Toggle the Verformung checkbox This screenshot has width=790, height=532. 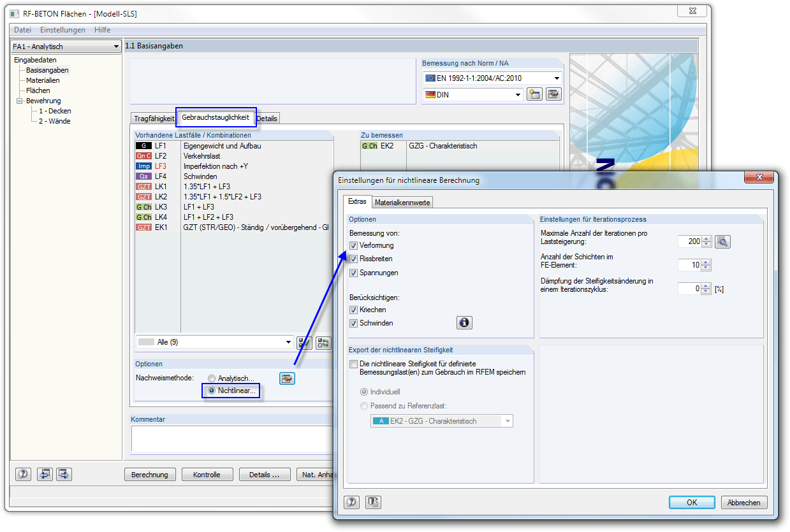[x=353, y=245]
